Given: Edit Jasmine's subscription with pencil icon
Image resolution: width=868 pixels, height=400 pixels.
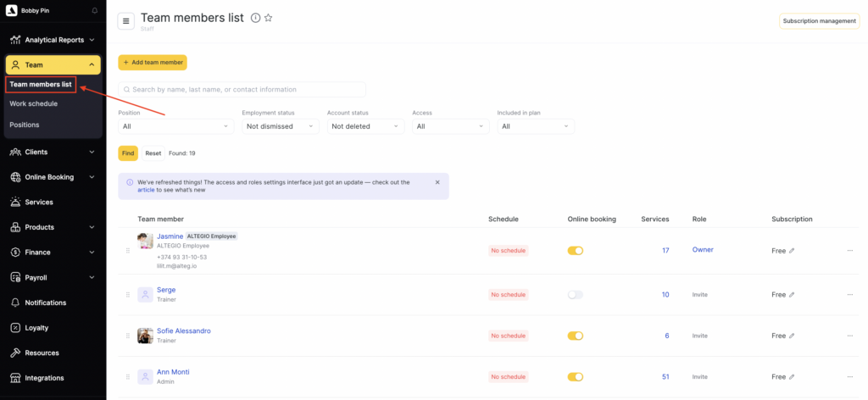Looking at the screenshot, I should pyautogui.click(x=792, y=251).
